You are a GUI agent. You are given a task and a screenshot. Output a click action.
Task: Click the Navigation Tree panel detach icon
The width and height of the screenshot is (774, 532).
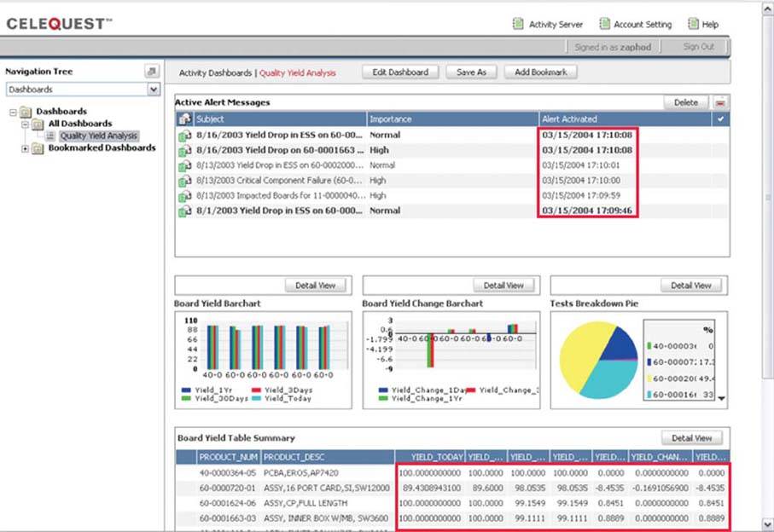tap(152, 72)
